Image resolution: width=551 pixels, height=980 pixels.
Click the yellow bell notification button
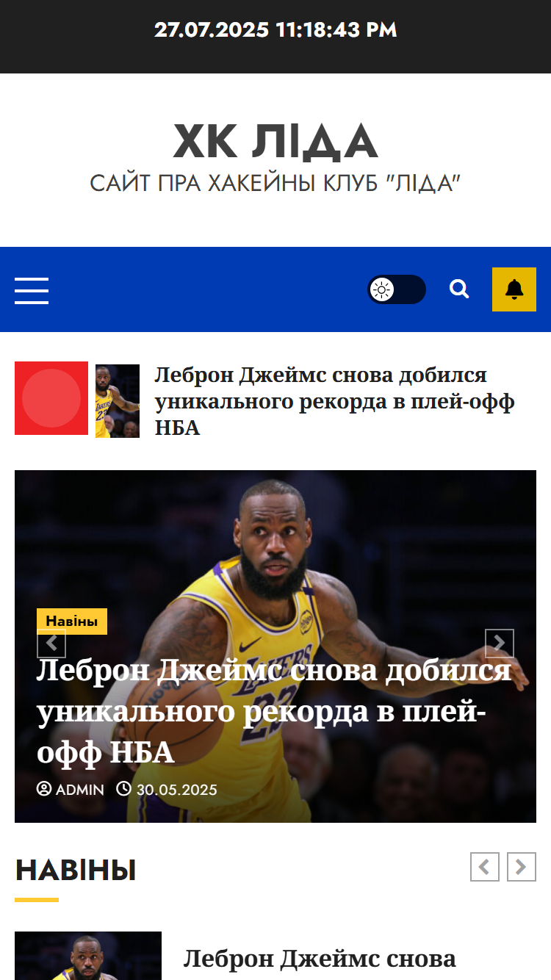514,289
